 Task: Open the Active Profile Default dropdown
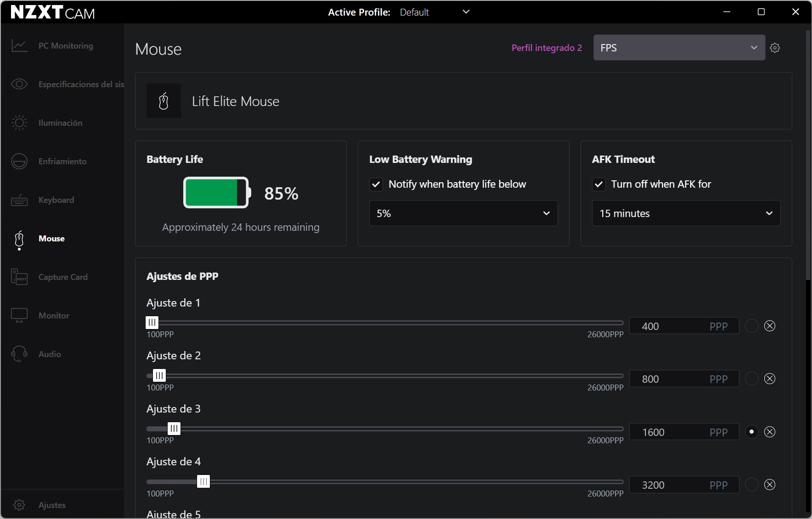(x=434, y=12)
